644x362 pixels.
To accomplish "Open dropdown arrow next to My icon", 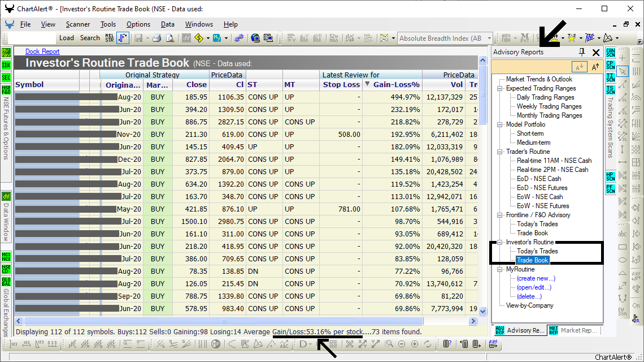I will (x=226, y=38).
